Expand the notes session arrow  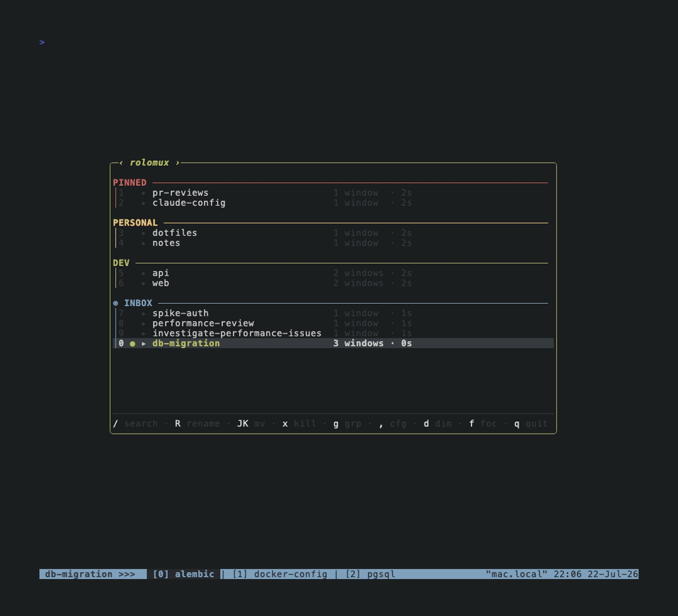click(x=144, y=243)
